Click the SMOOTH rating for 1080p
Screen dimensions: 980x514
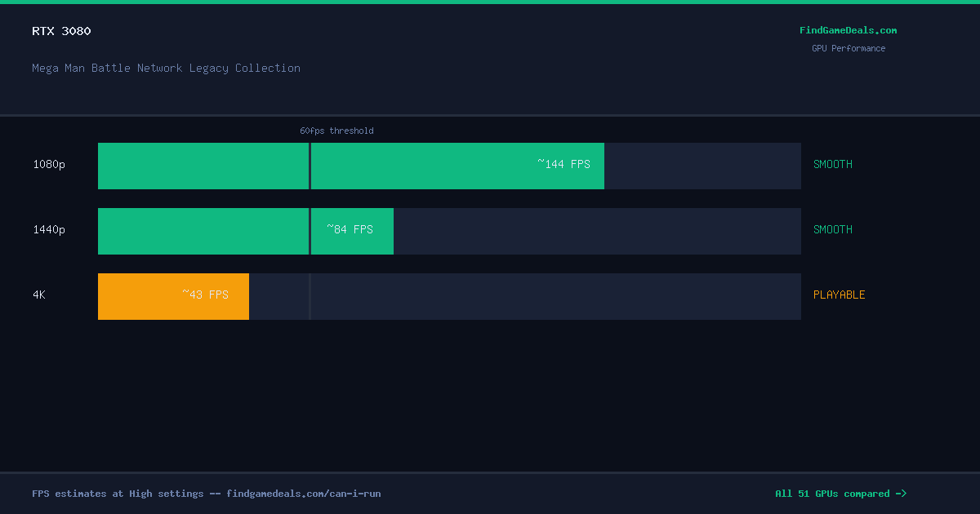point(832,164)
